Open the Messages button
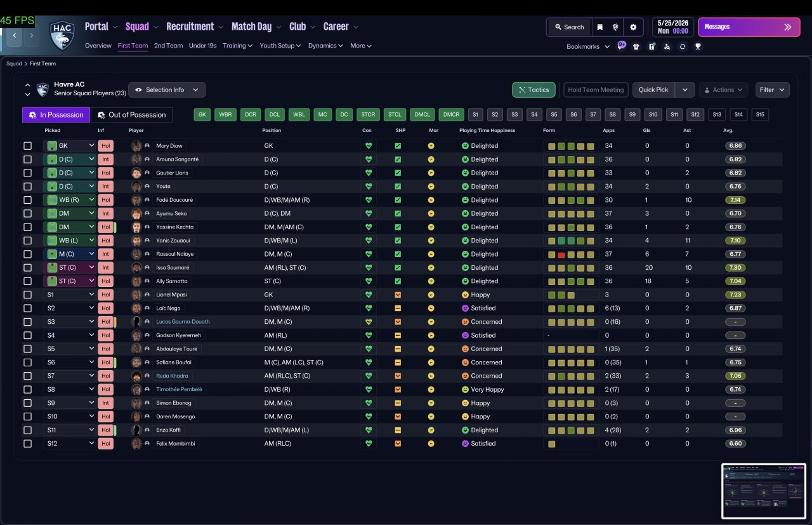This screenshot has width=812, height=525. [749, 27]
